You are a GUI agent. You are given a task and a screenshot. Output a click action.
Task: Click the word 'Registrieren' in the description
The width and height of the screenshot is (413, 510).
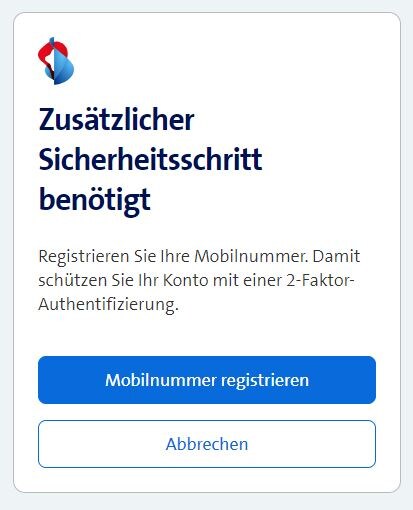(84, 257)
